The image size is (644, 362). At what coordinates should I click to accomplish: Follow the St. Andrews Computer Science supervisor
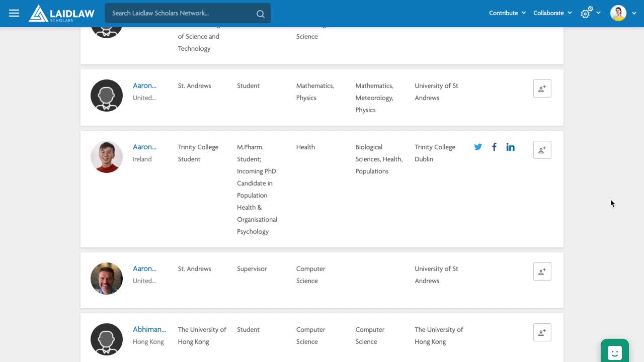point(542,271)
